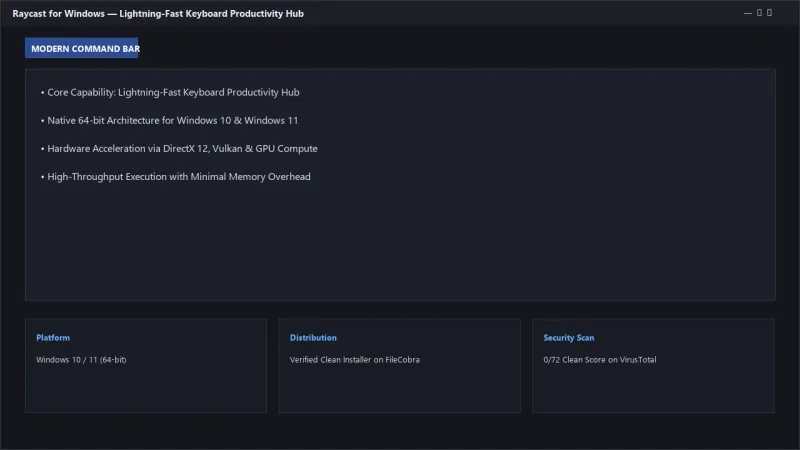
Task: Maximize the Raycast for Windows window
Action: [759, 13]
